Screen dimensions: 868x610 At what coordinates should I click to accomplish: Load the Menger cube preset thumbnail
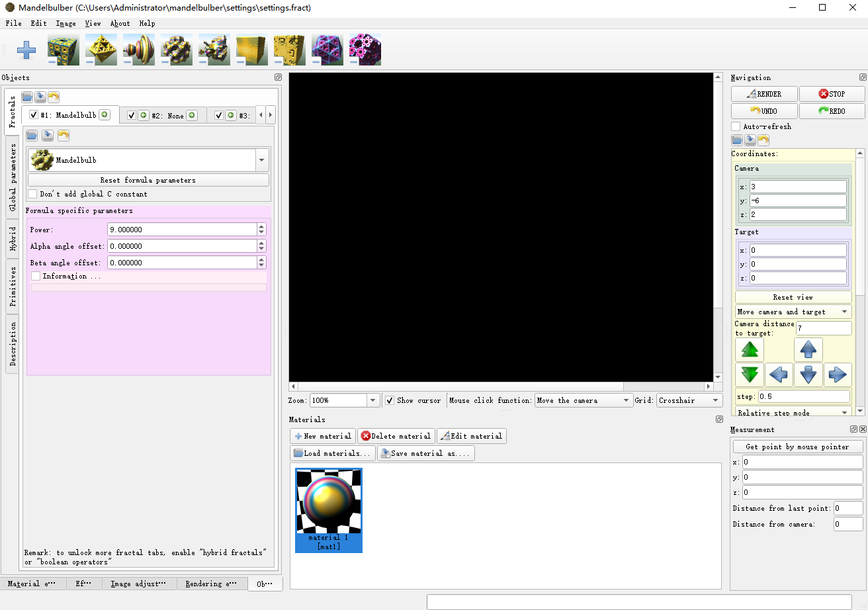click(x=63, y=50)
